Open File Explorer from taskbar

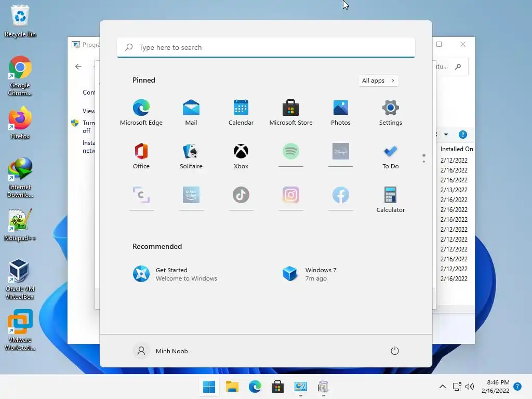232,387
